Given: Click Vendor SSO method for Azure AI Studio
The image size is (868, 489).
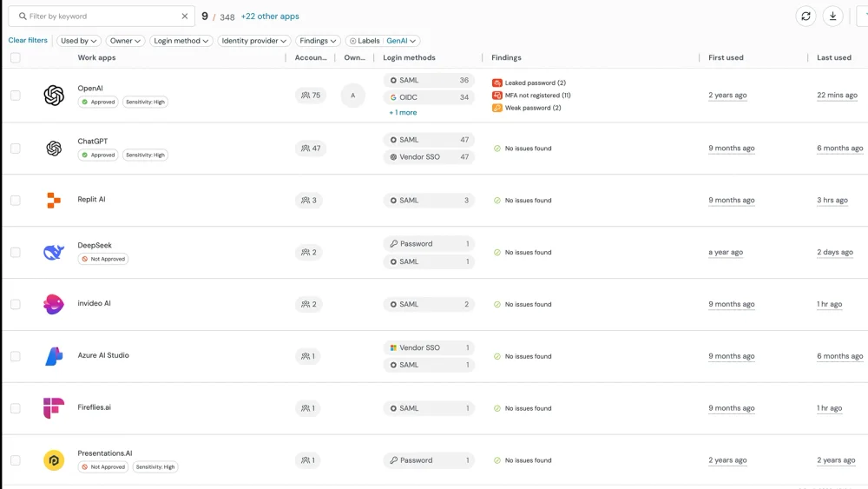Looking at the screenshot, I should click(x=429, y=347).
